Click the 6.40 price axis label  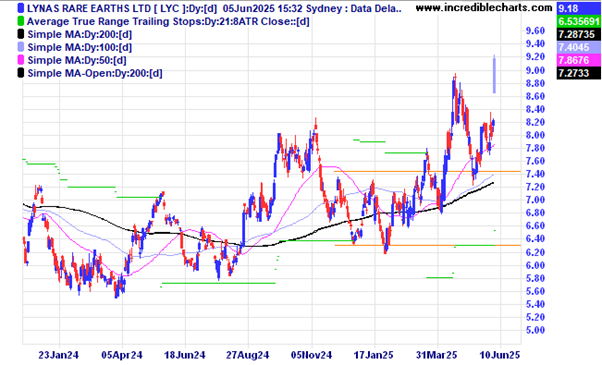point(535,239)
